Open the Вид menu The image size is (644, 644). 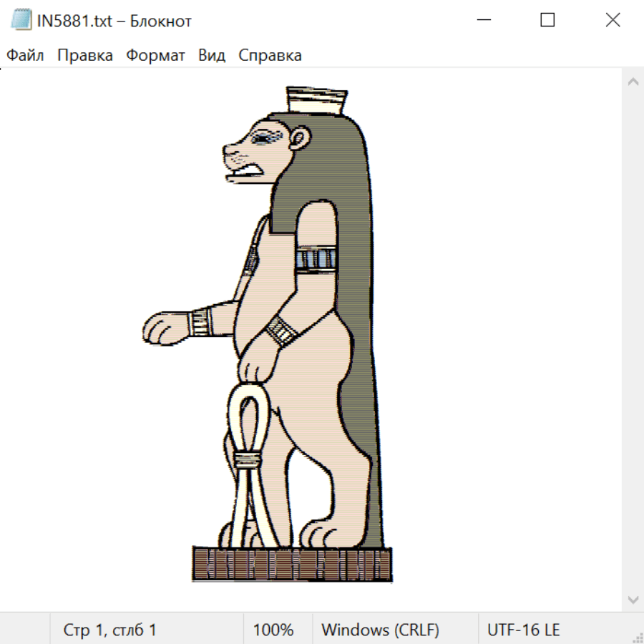pos(212,56)
